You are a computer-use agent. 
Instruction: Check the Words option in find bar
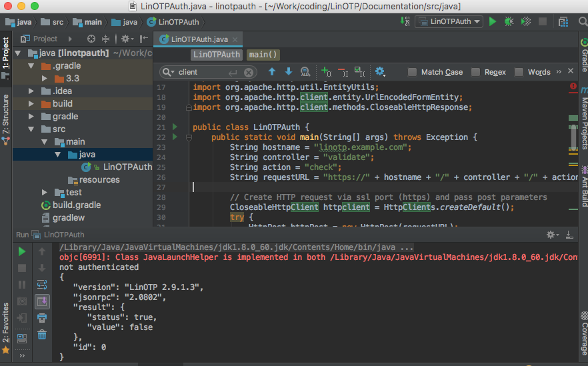click(519, 72)
